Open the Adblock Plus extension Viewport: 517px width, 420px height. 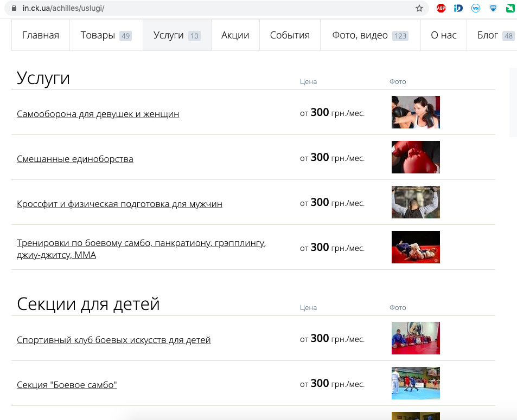pyautogui.click(x=441, y=8)
